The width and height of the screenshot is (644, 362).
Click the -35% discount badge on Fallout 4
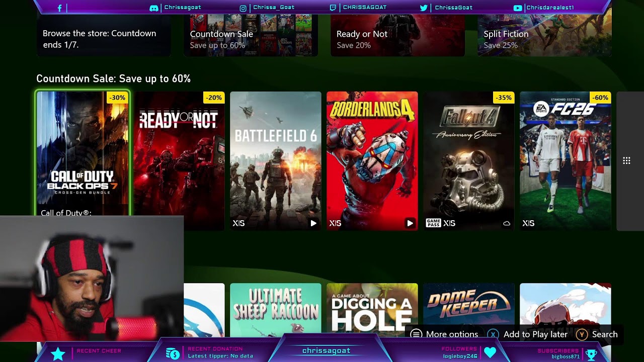[x=504, y=98]
